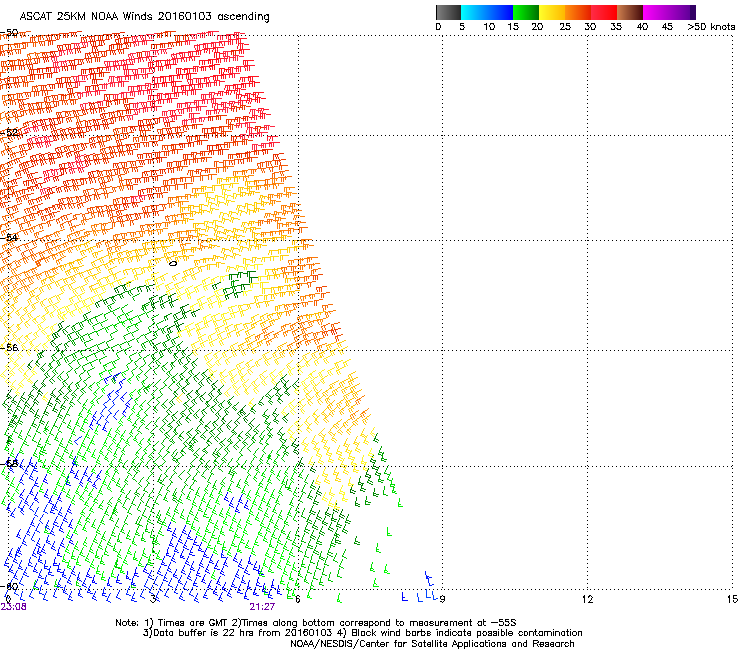
Task: Click the longitude label '12'
Action: click(x=587, y=599)
